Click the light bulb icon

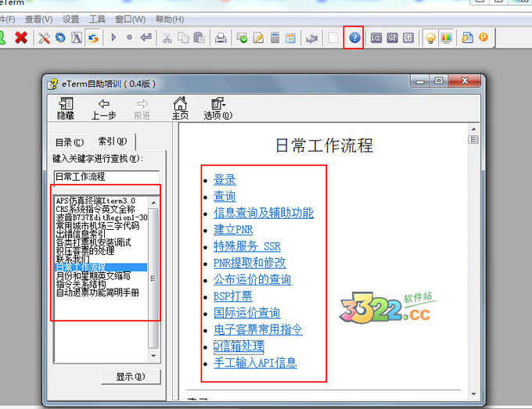coord(430,38)
